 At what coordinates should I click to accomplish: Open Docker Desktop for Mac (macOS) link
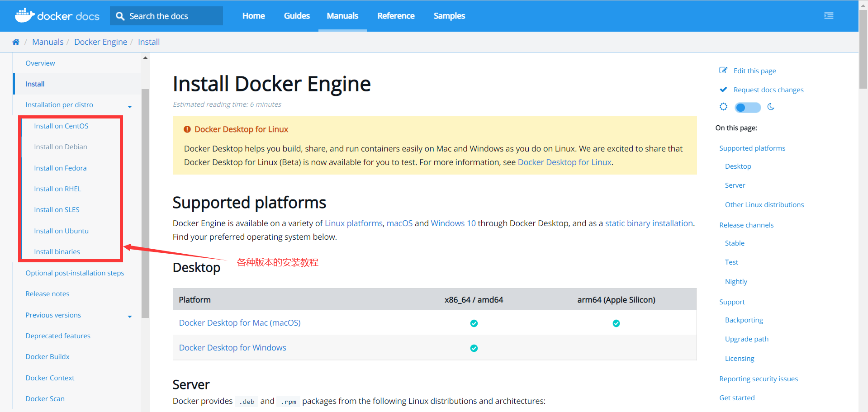click(x=240, y=323)
